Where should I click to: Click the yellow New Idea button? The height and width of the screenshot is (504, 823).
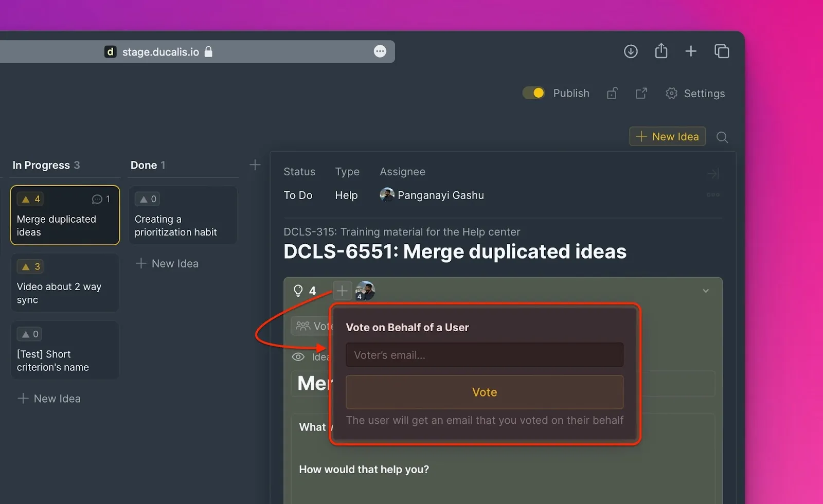(667, 137)
